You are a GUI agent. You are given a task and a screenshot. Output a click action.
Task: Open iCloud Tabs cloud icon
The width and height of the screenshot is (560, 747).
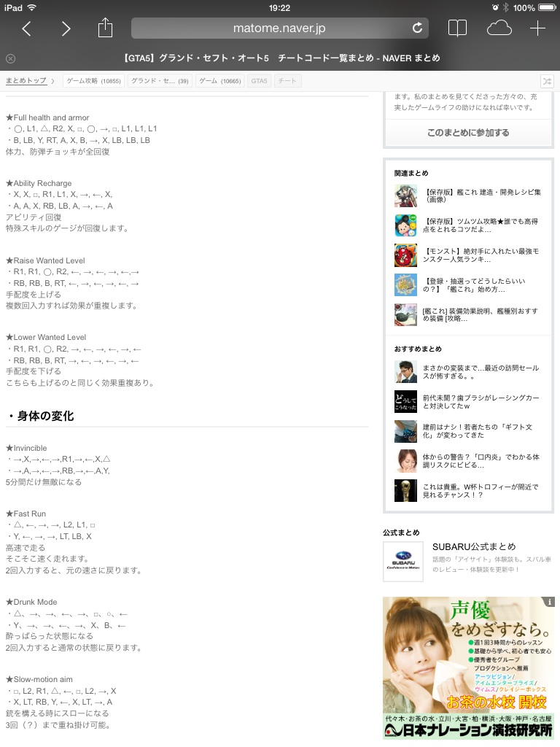499,28
